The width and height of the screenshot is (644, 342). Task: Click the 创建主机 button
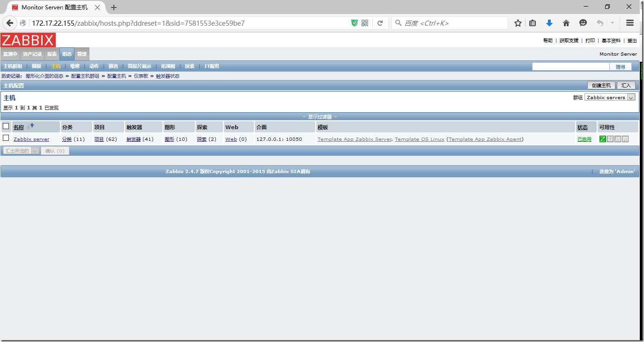(601, 85)
